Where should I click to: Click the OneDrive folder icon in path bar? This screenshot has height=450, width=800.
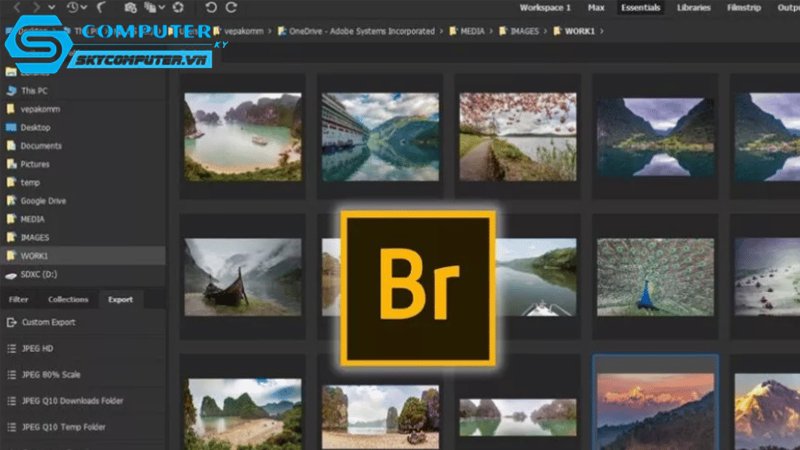[282, 31]
